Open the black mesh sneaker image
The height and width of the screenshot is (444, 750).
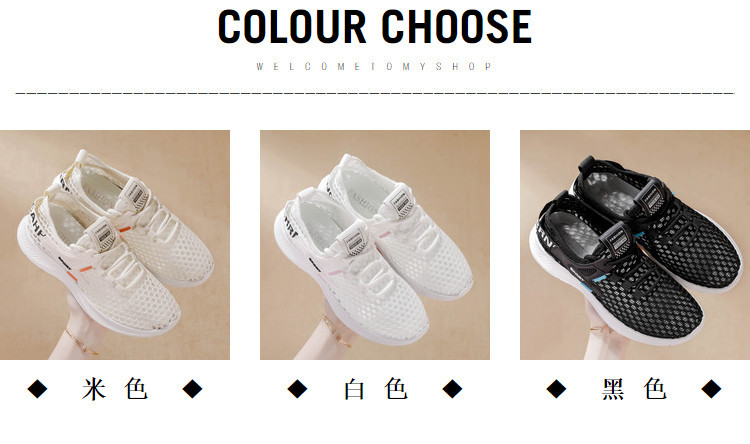tap(635, 244)
